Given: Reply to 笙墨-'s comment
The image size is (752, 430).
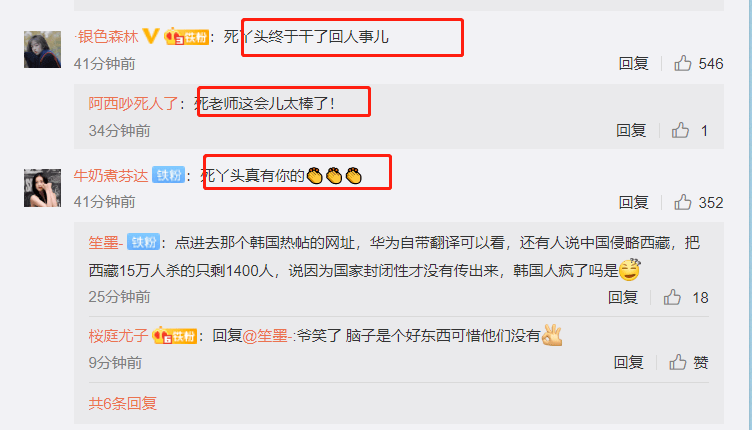Looking at the screenshot, I should point(623,297).
